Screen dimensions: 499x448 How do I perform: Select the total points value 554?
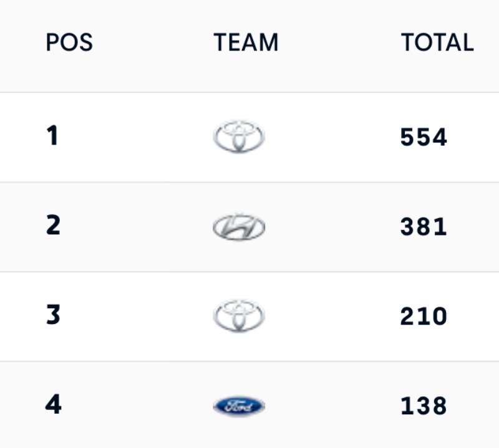click(424, 137)
